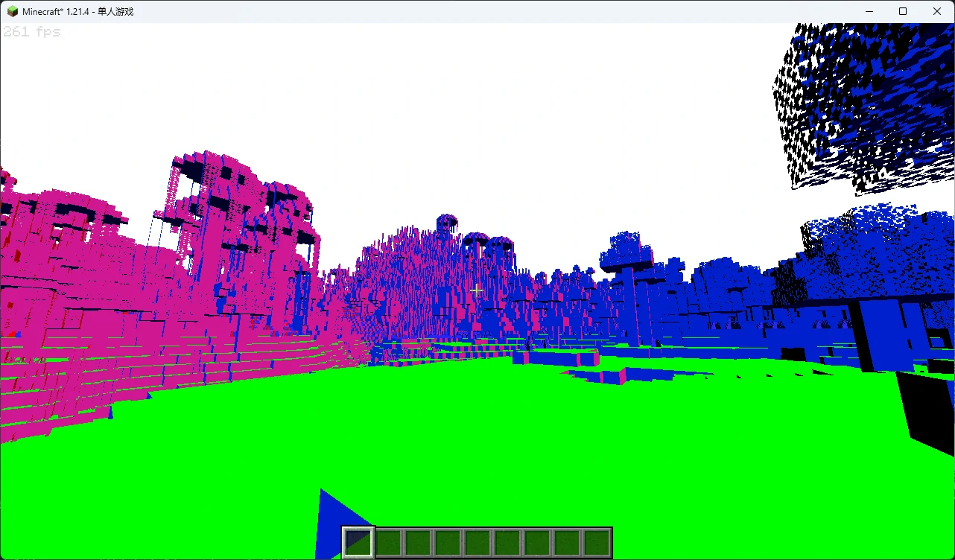Click the Minecraft grass block title icon
The height and width of the screenshot is (560, 955).
click(12, 11)
